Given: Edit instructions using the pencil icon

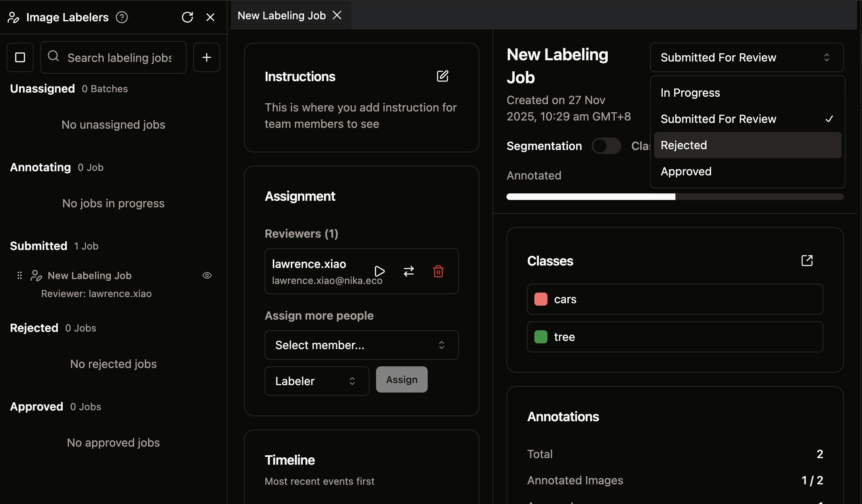Looking at the screenshot, I should coord(442,76).
